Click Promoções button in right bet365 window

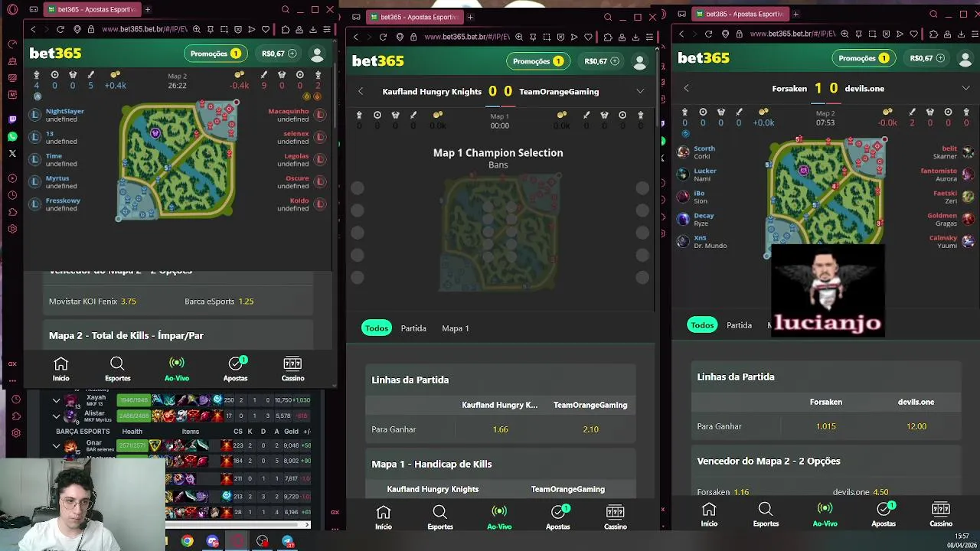coord(863,58)
